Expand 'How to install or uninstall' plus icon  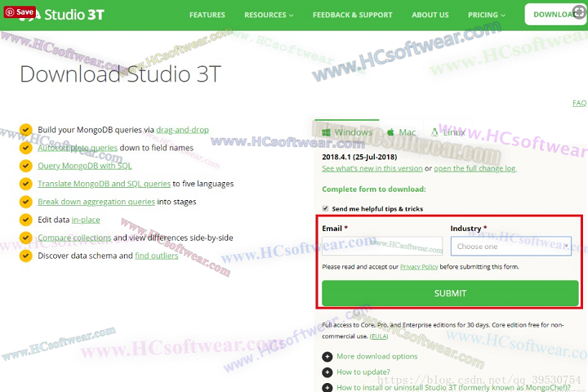pos(327,387)
